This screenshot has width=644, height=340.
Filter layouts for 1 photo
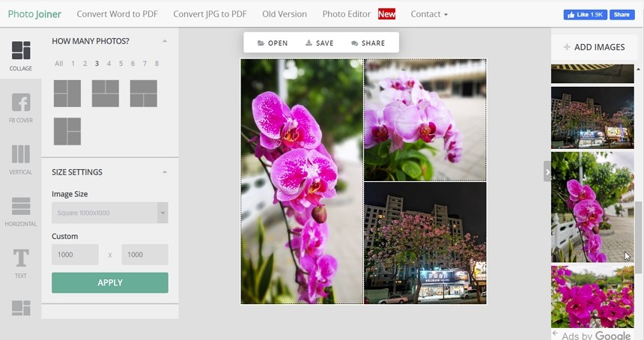click(73, 64)
